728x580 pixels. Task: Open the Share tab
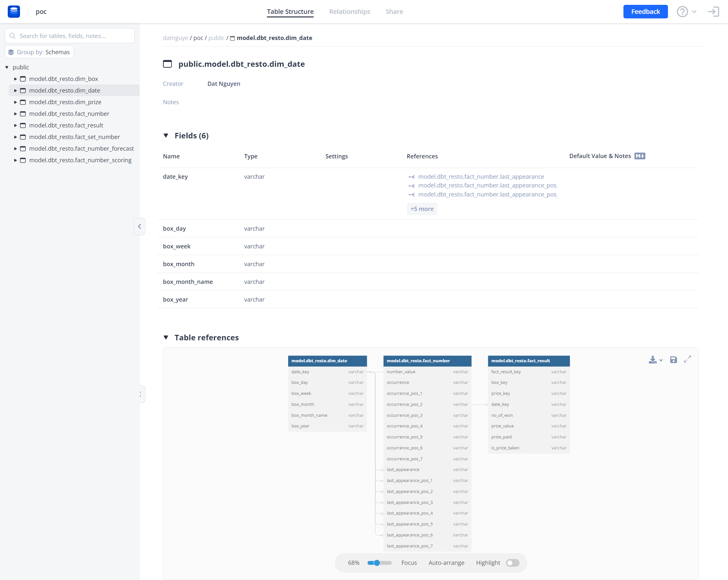click(x=394, y=11)
